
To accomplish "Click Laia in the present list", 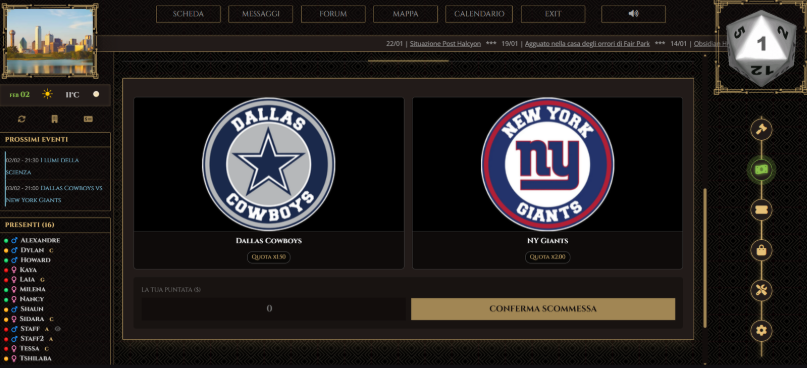I will pyautogui.click(x=27, y=279).
